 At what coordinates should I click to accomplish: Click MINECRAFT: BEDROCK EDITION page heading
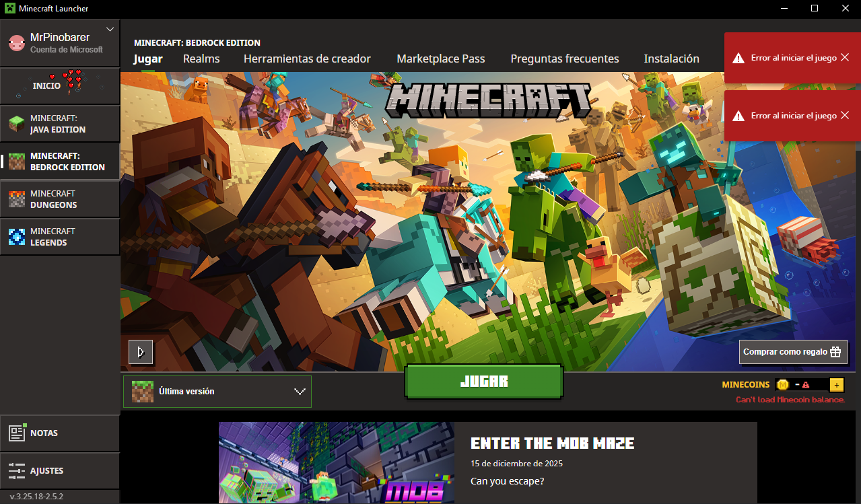197,42
